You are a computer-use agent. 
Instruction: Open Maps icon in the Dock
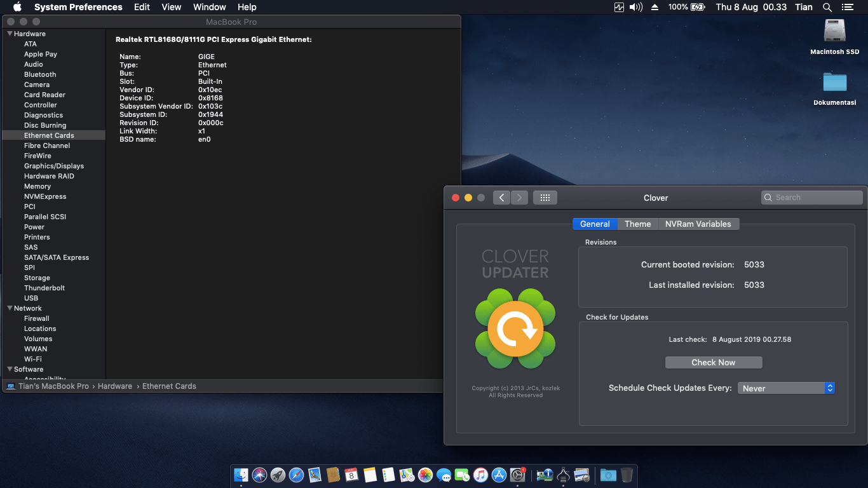pyautogui.click(x=407, y=475)
